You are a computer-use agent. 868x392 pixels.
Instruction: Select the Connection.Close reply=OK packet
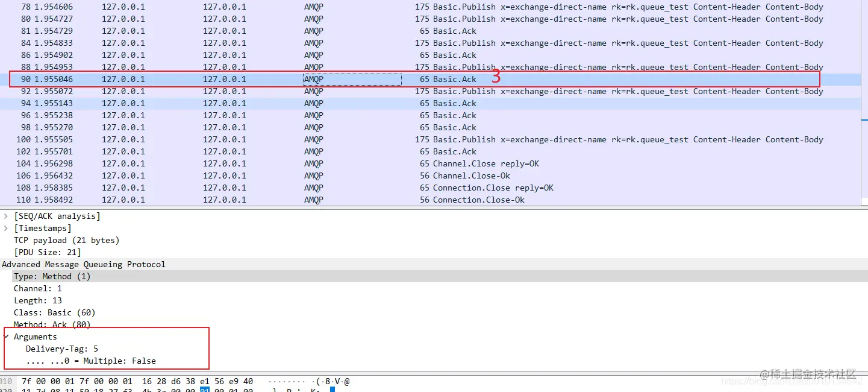[x=430, y=188]
